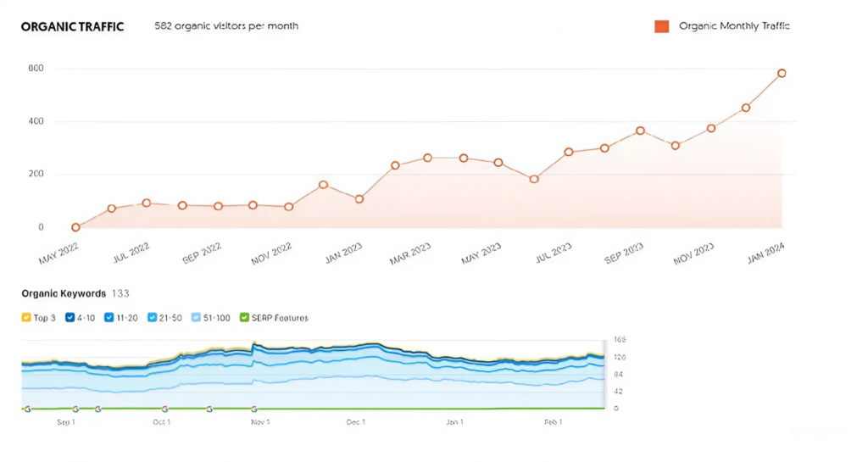
Task: Uncheck the Top 3 keywords checkbox
Action: [x=26, y=318]
